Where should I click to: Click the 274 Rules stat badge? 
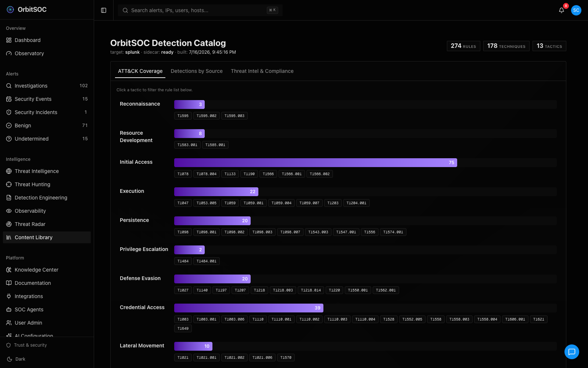pyautogui.click(x=463, y=46)
